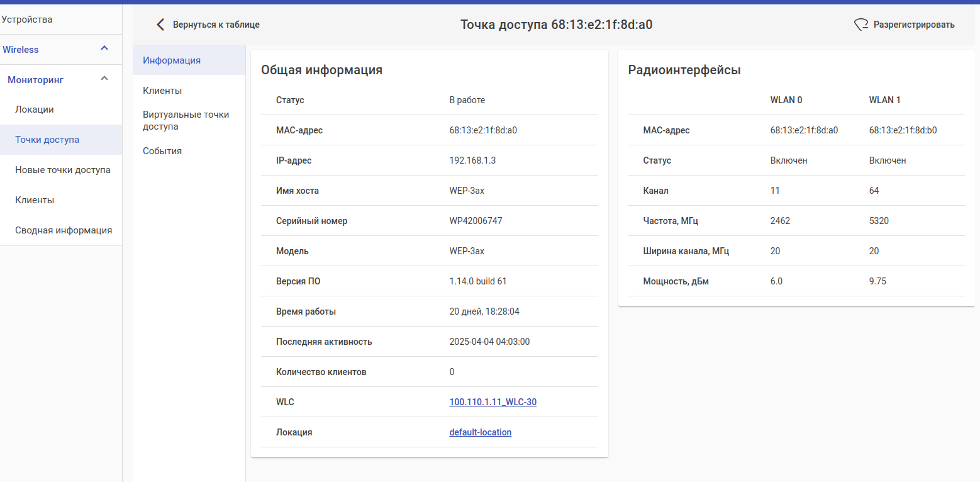Click the Время работы row label
Screen dimensions: 980x482
[306, 311]
